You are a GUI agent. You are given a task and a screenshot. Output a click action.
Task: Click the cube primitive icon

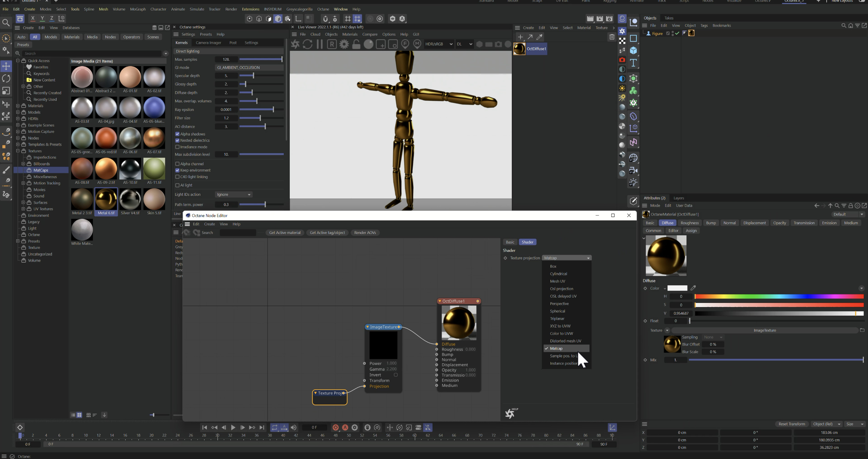pyautogui.click(x=633, y=51)
